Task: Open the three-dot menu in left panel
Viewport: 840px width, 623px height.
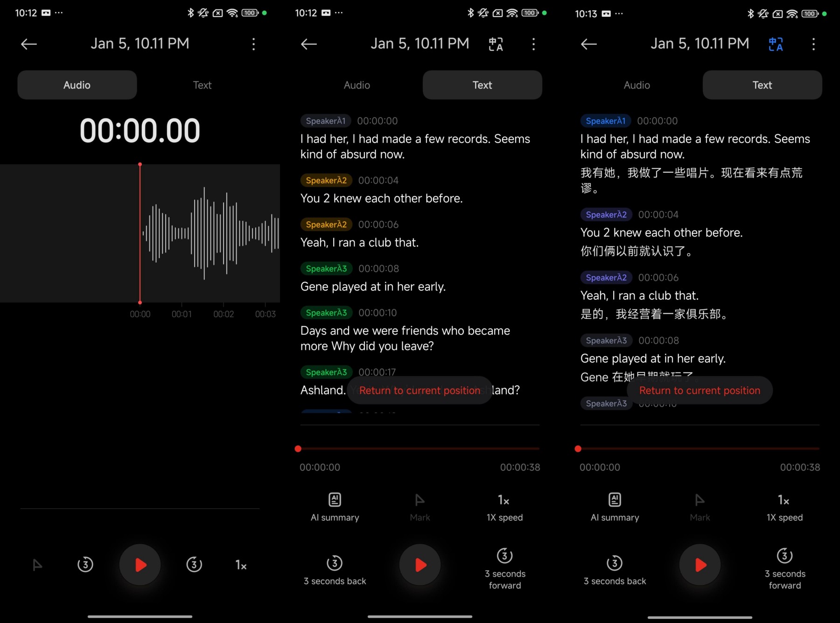Action: (253, 44)
